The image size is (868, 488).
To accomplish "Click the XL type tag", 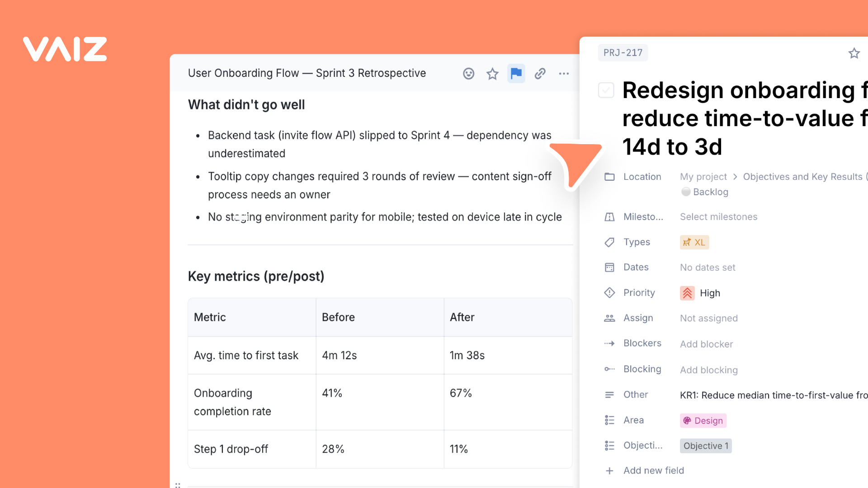I will (x=694, y=242).
